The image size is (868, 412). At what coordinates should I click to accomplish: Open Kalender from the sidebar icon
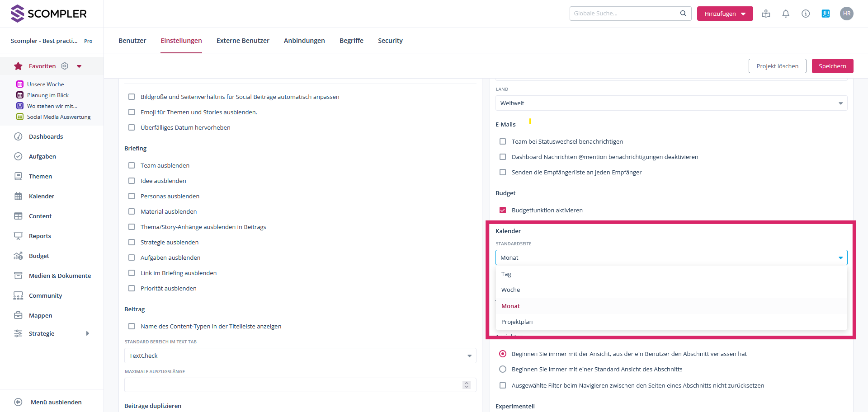click(18, 196)
